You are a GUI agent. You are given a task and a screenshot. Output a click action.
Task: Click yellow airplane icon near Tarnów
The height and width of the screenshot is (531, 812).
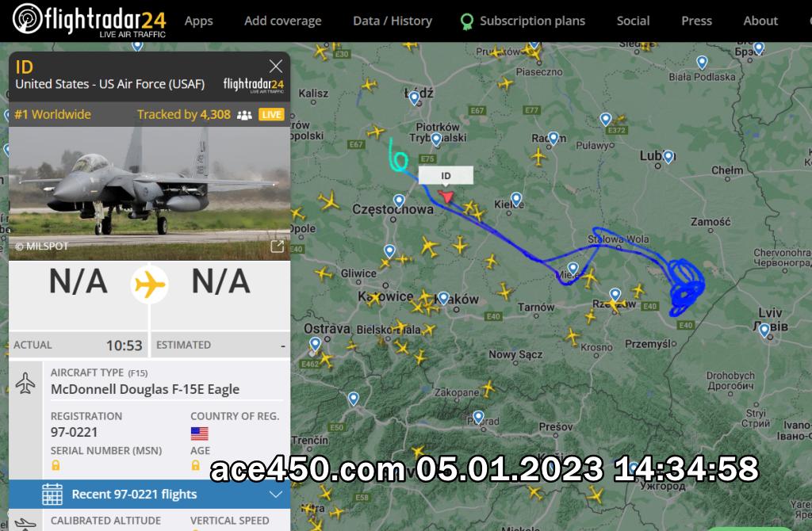coord(504,291)
